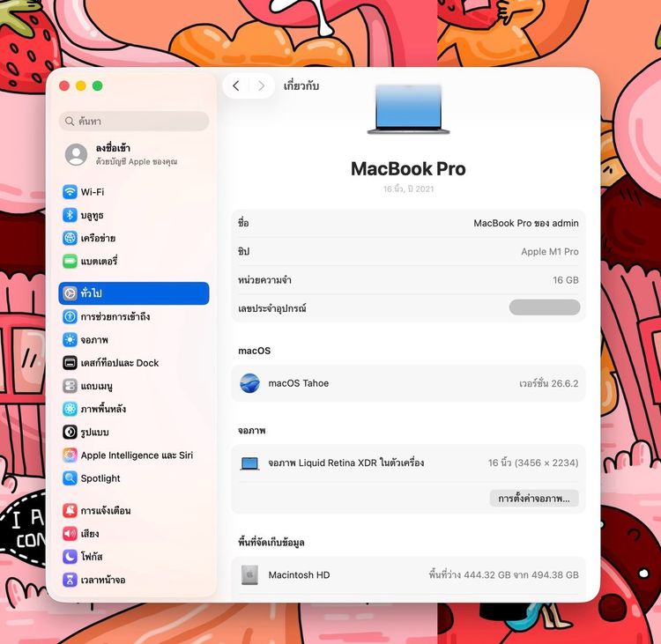Select the จอภาพ sidebar label
The height and width of the screenshot is (644, 661).
[x=94, y=340]
